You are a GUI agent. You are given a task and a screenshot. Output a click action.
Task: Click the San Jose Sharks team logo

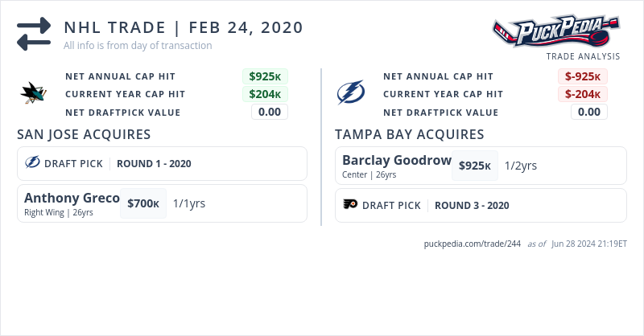pyautogui.click(x=32, y=94)
